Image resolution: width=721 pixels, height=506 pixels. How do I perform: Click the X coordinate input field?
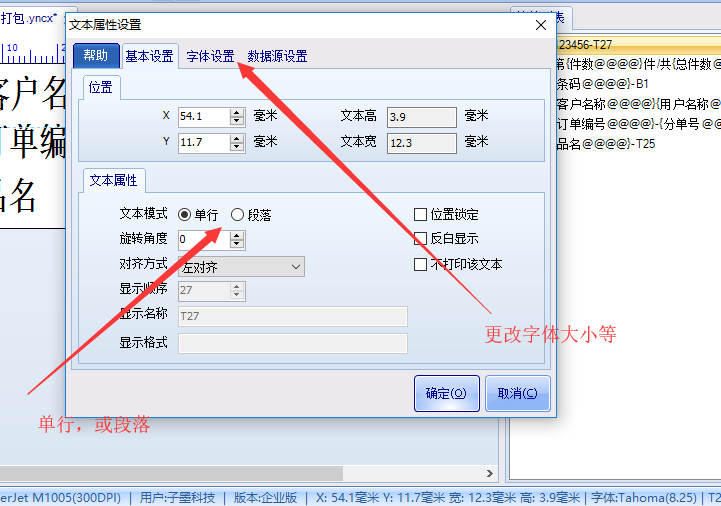tap(203, 116)
